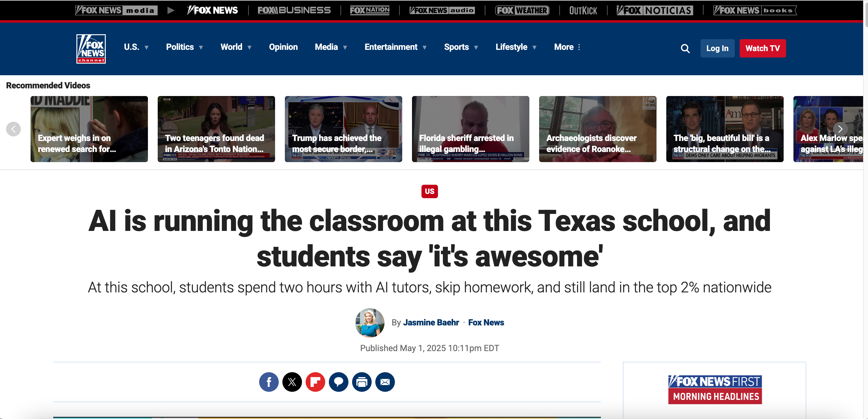The image size is (868, 419).
Task: Play video Florida sheriff arrested gambling
Action: coord(470,129)
